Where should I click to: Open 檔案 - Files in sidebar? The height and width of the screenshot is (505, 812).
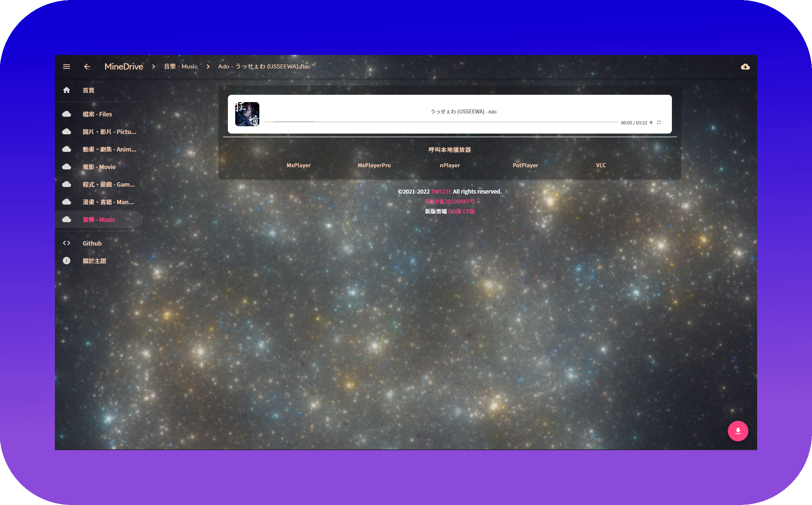(97, 114)
